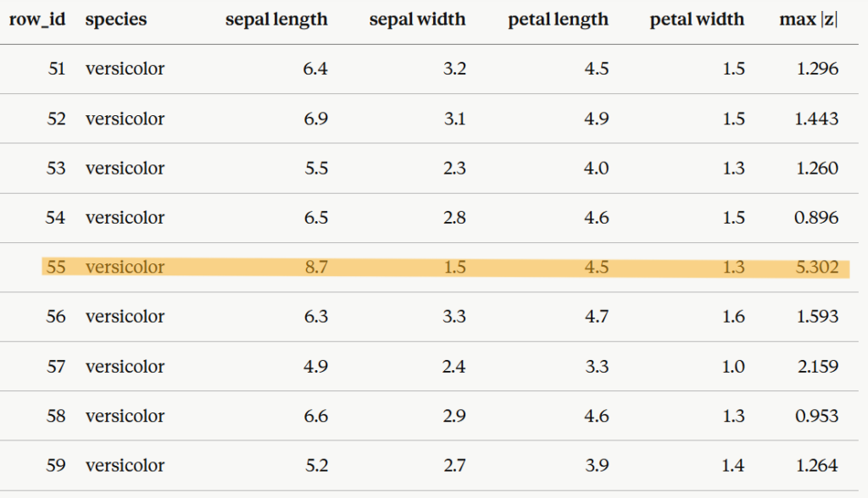The height and width of the screenshot is (498, 868).
Task: Click row 59 petal length 3.9
Action: (x=597, y=465)
